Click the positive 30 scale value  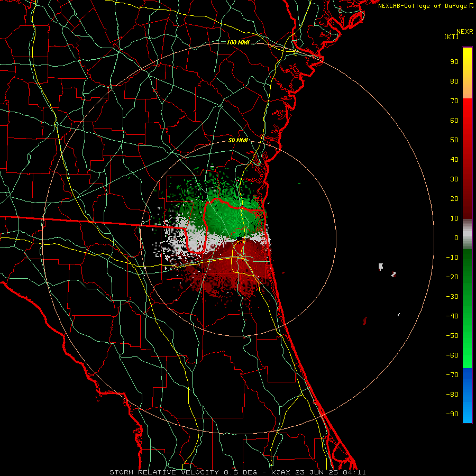[x=454, y=179]
